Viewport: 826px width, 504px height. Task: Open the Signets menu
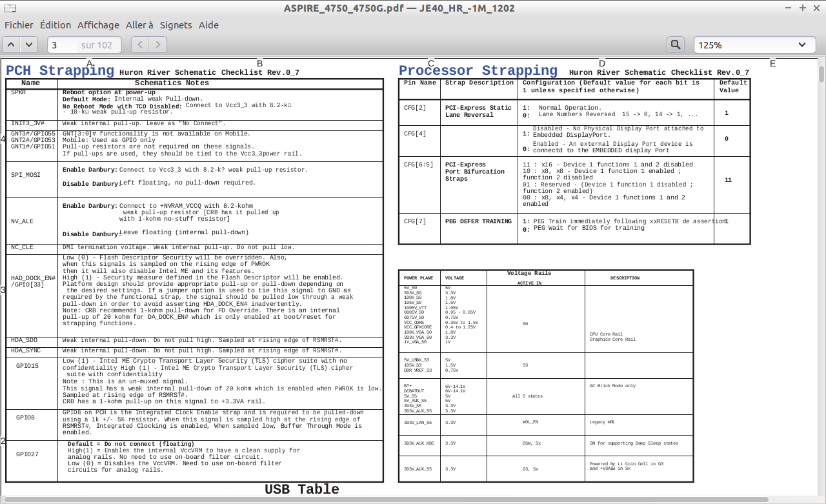(176, 25)
